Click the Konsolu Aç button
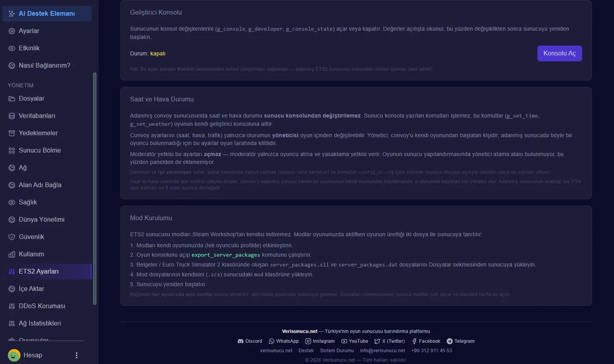614x364 pixels. pos(559,53)
